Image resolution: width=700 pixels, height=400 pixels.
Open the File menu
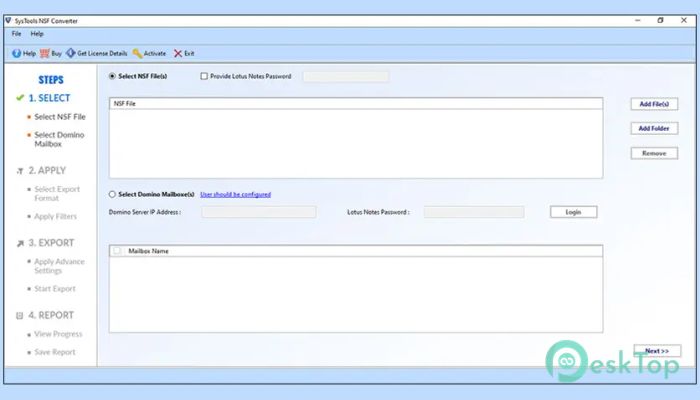click(x=17, y=34)
